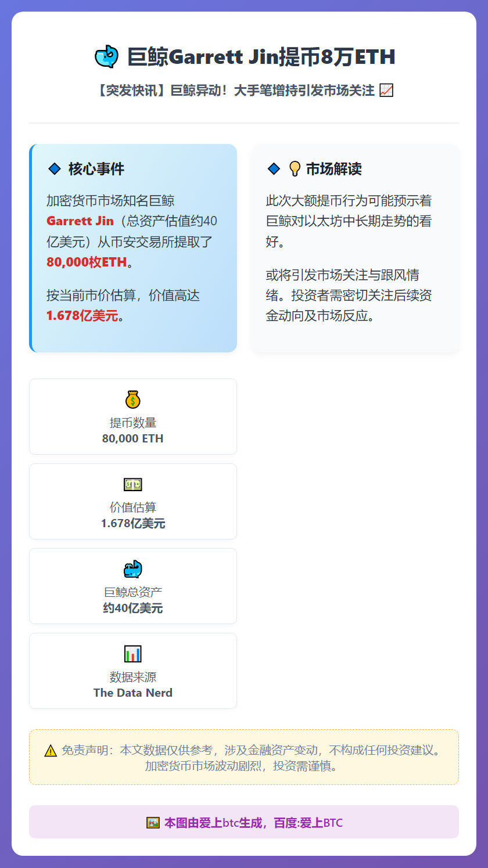The image size is (488, 868).
Task: Click the banknote icon above 价值估算
Action: tap(133, 484)
